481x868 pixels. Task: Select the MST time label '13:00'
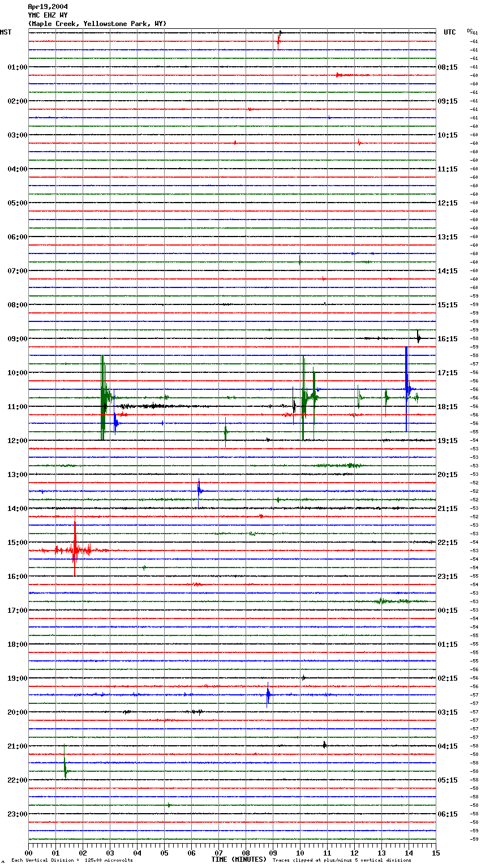click(18, 475)
